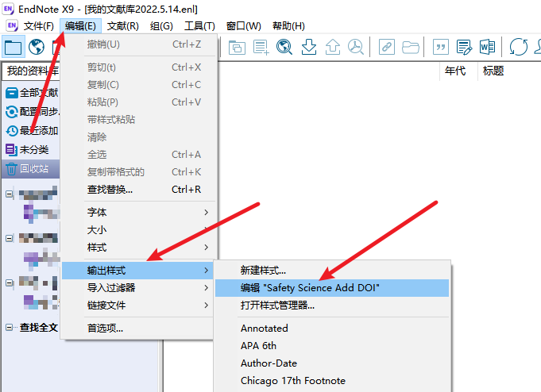Expand the 字体 submenu
Viewport: 541px width, 392px height.
(x=139, y=212)
